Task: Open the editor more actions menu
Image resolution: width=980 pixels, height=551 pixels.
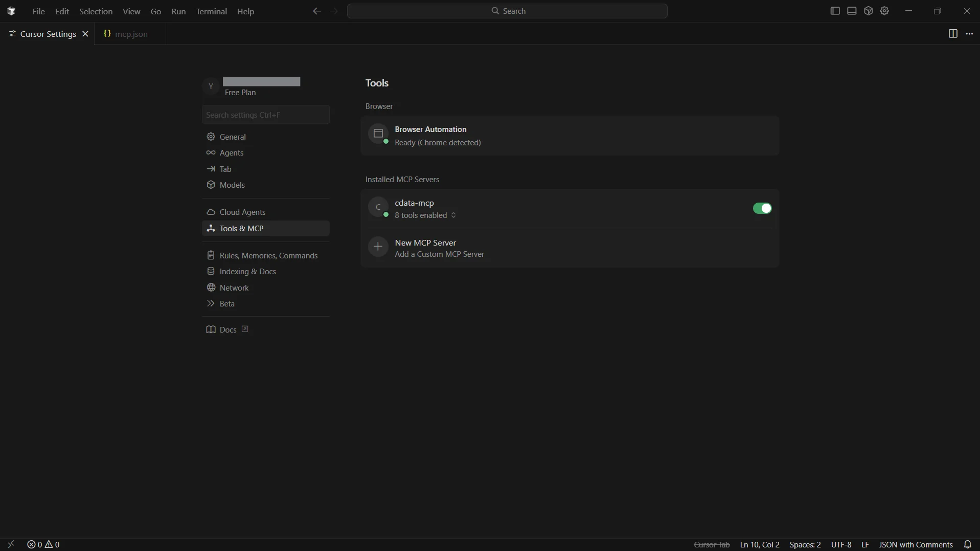Action: click(969, 34)
